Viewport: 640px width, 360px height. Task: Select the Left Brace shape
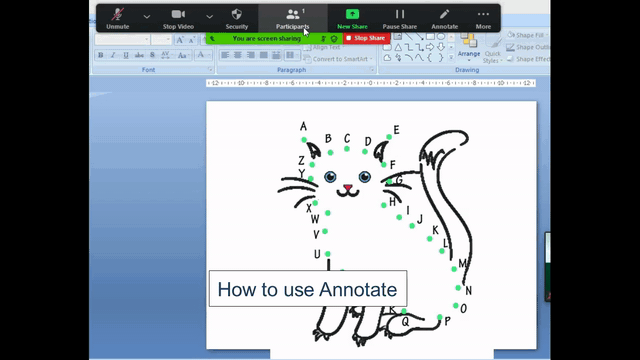tap(430, 58)
